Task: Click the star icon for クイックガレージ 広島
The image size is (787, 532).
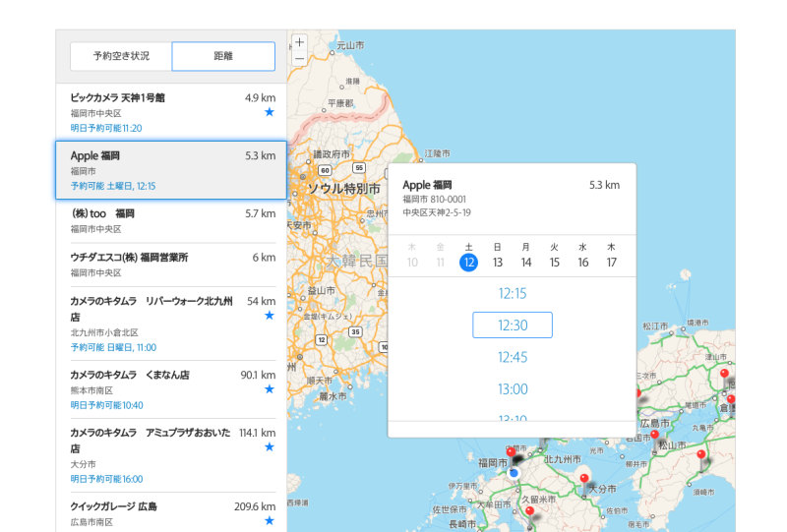Action: point(270,520)
